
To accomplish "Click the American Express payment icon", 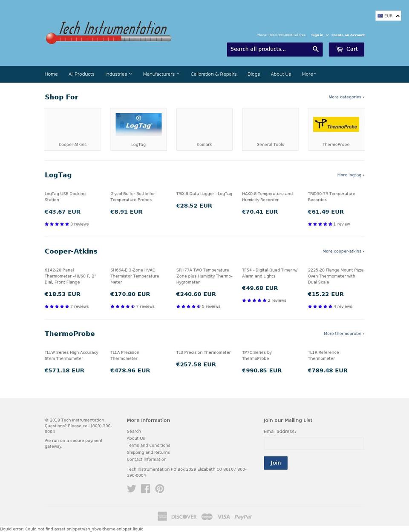I will pyautogui.click(x=162, y=517).
